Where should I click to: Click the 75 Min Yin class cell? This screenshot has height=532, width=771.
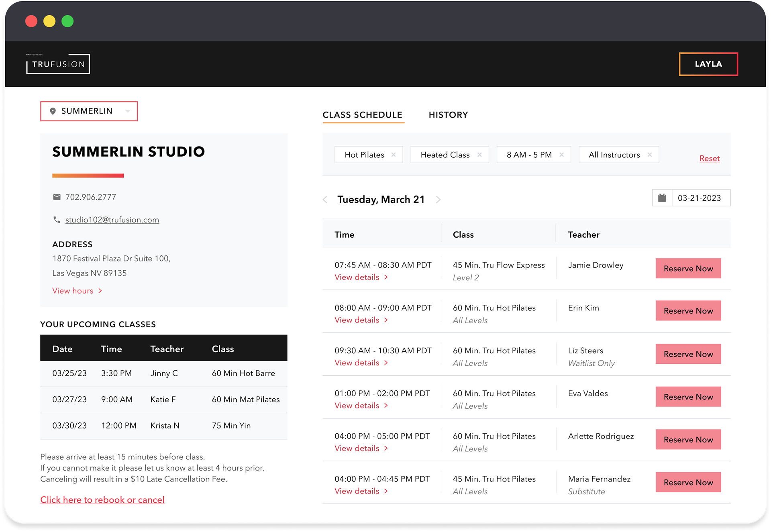(231, 426)
